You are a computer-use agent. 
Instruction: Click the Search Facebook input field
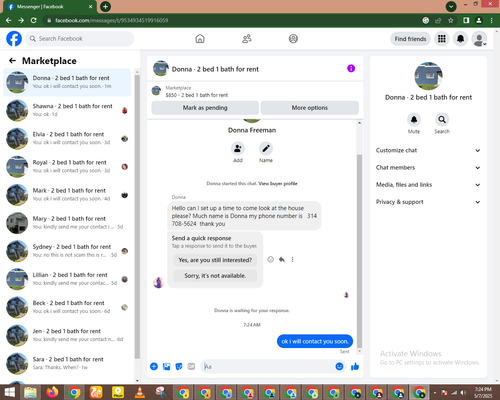coord(80,39)
